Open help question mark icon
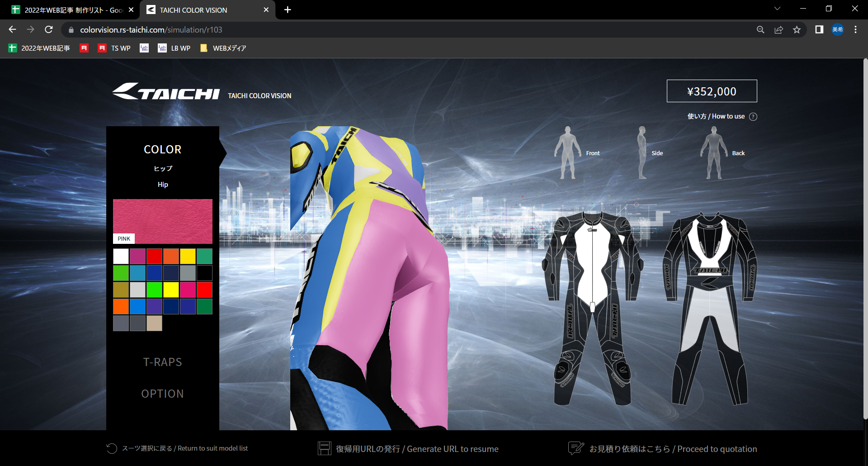Screen dimensions: 868x466 point(753,117)
